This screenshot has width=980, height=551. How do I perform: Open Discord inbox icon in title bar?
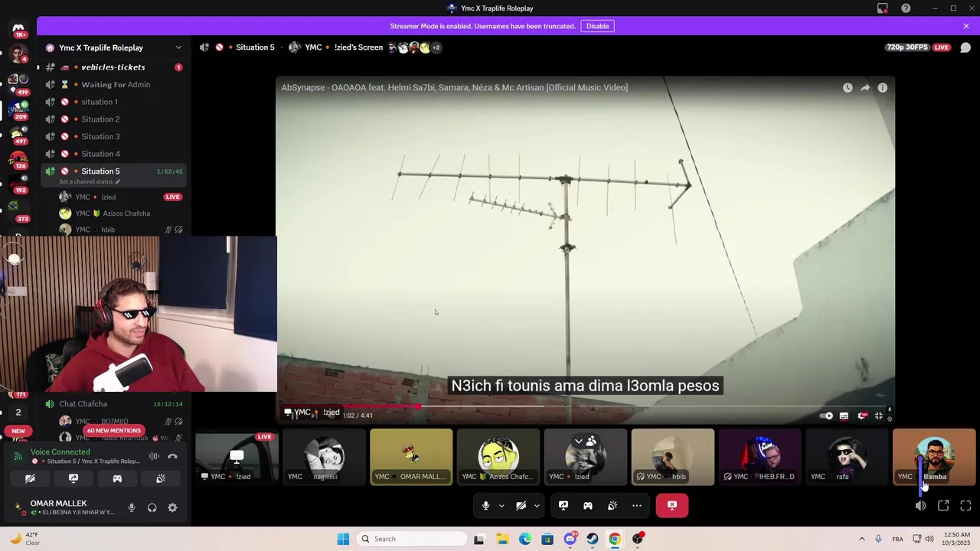(882, 8)
